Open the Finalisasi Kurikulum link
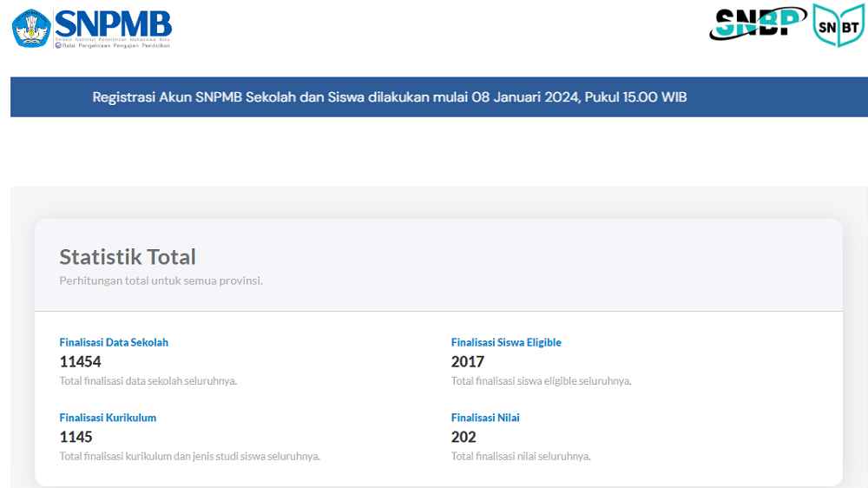The width and height of the screenshot is (868, 488). coord(108,418)
